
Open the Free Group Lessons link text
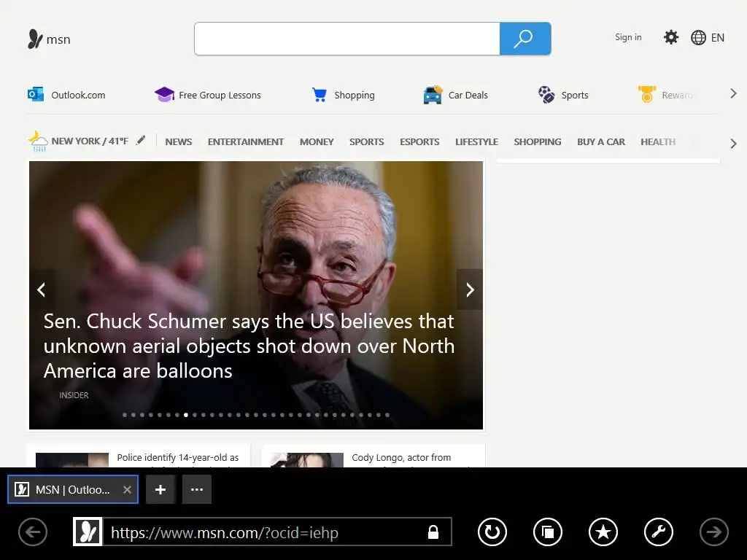coord(220,96)
